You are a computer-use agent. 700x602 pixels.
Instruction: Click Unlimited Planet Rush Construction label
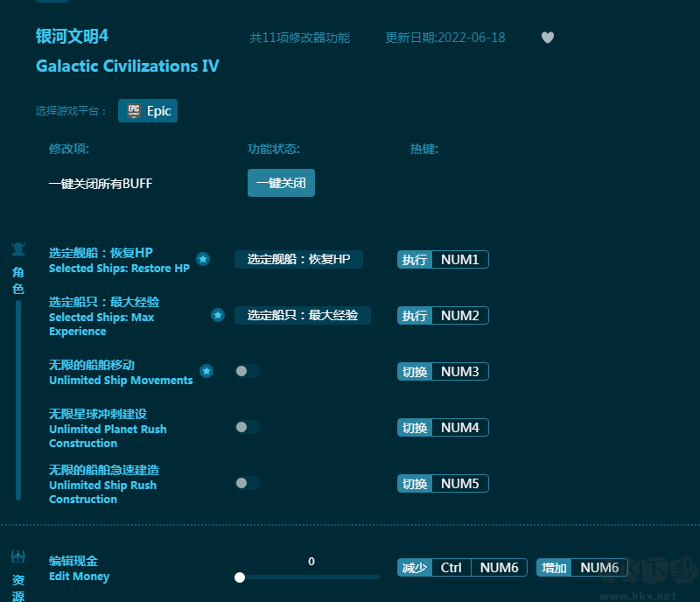108,437
